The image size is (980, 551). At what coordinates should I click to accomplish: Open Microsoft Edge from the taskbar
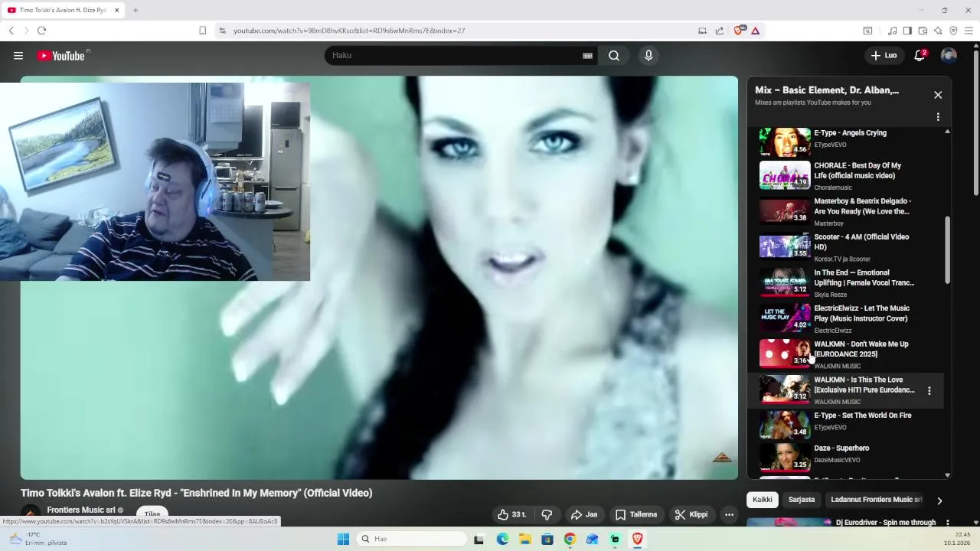coord(502,539)
